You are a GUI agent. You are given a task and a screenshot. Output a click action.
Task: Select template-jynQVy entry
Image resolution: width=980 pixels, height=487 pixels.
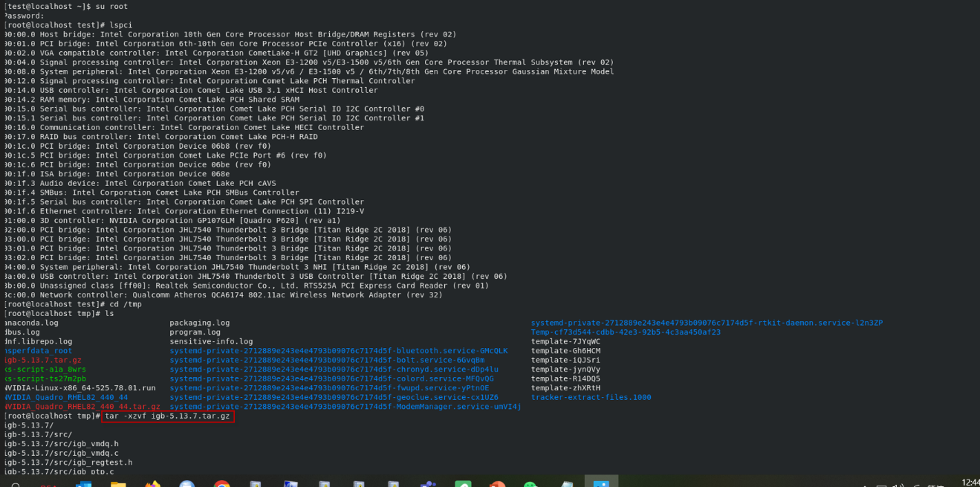point(565,369)
